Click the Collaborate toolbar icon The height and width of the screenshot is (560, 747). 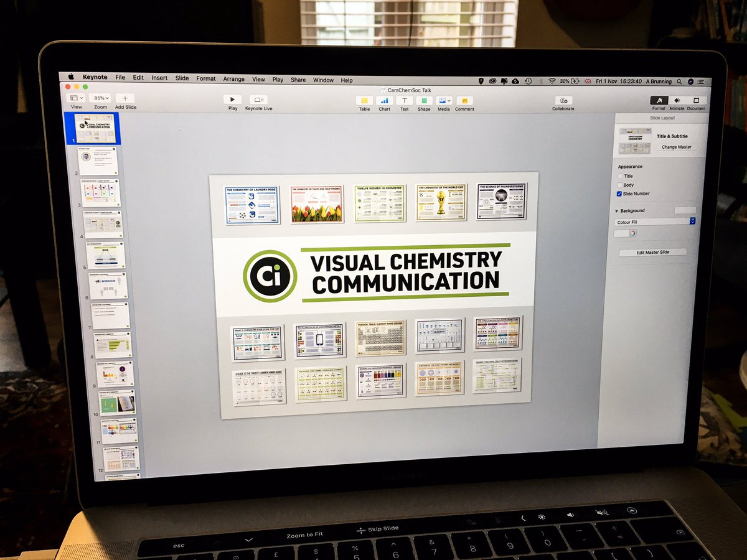coord(563,100)
